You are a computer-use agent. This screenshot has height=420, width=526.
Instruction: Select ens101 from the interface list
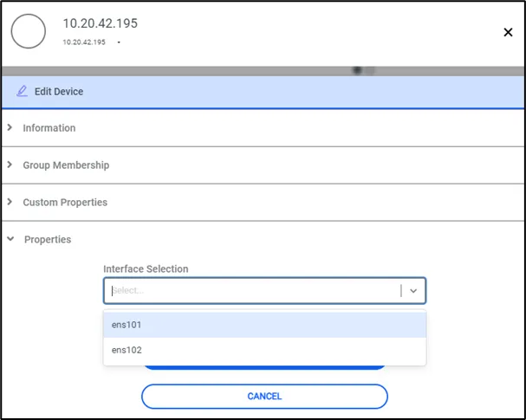coord(264,325)
